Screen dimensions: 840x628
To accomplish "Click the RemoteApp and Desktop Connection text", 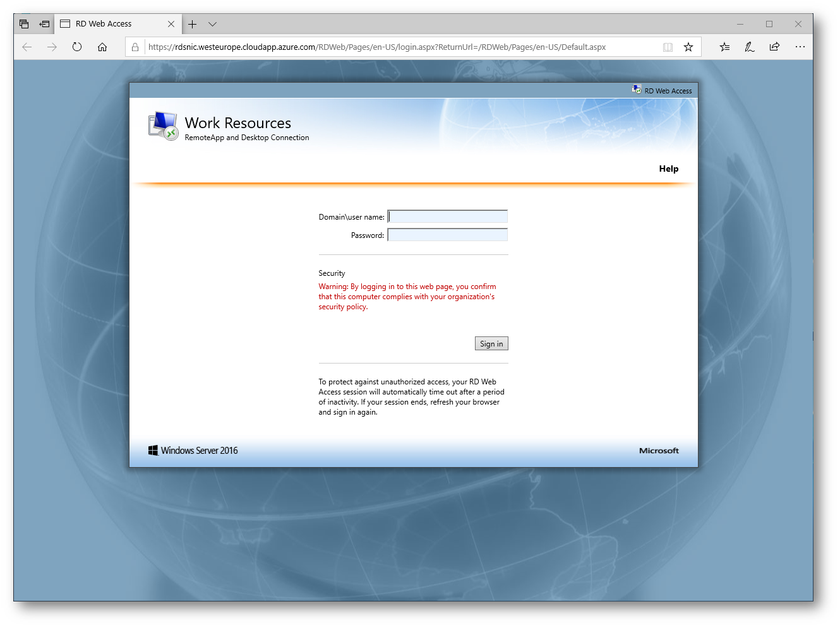I will 247,138.
